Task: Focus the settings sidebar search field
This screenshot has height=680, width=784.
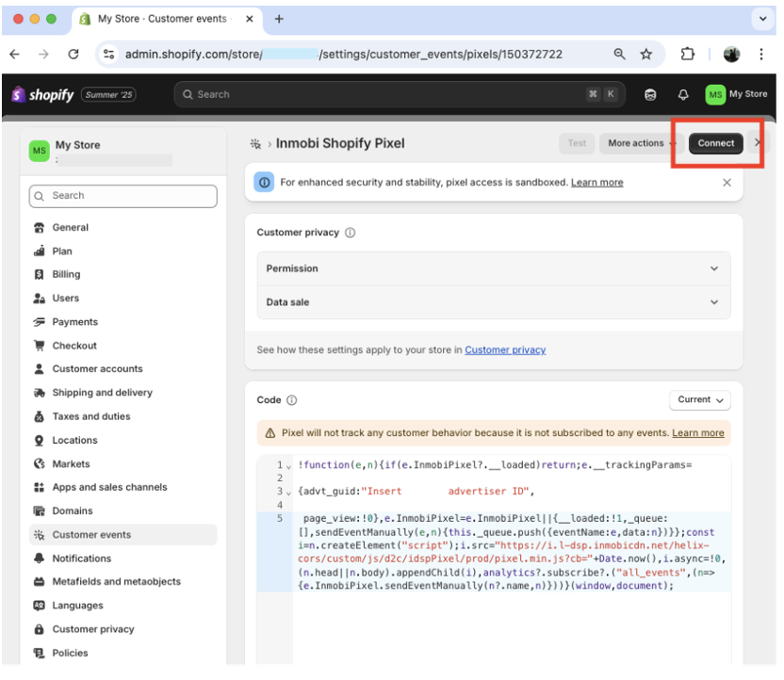Action: [x=123, y=196]
